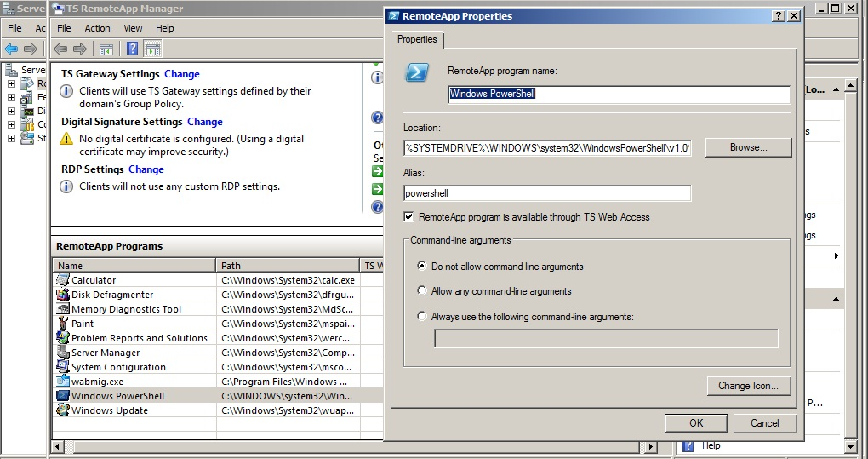Select Allow any command-line arguments
Screen dimensions: 868x459
[422, 290]
